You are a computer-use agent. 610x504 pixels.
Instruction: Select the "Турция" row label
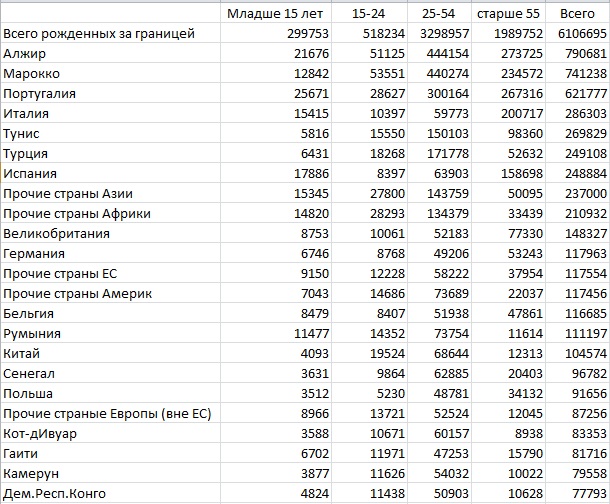(x=26, y=154)
